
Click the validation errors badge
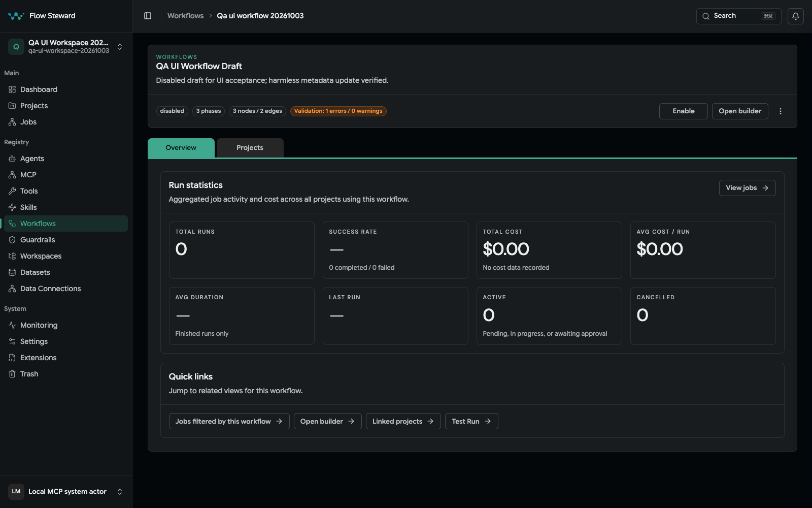tap(338, 111)
